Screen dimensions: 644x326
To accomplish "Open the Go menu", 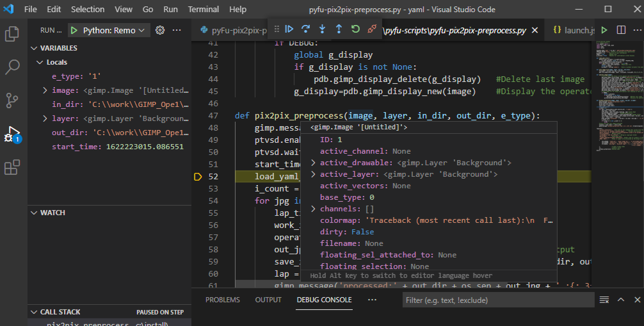I will tap(148, 9).
